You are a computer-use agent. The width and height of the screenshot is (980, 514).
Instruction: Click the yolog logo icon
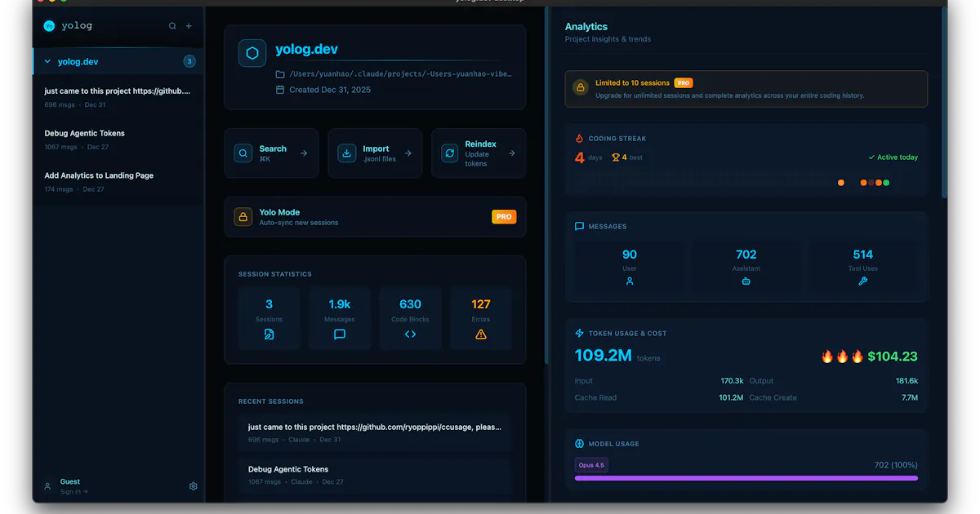tap(49, 26)
